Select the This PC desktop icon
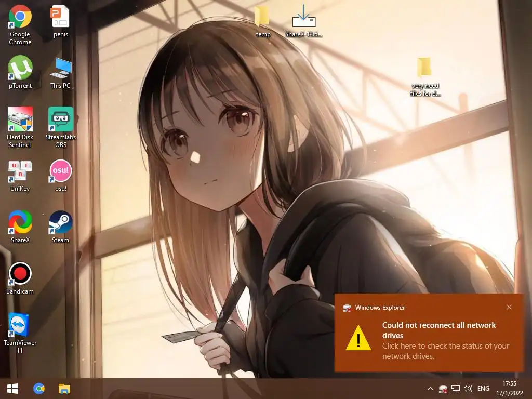Image resolution: width=532 pixels, height=399 pixels. click(x=60, y=73)
